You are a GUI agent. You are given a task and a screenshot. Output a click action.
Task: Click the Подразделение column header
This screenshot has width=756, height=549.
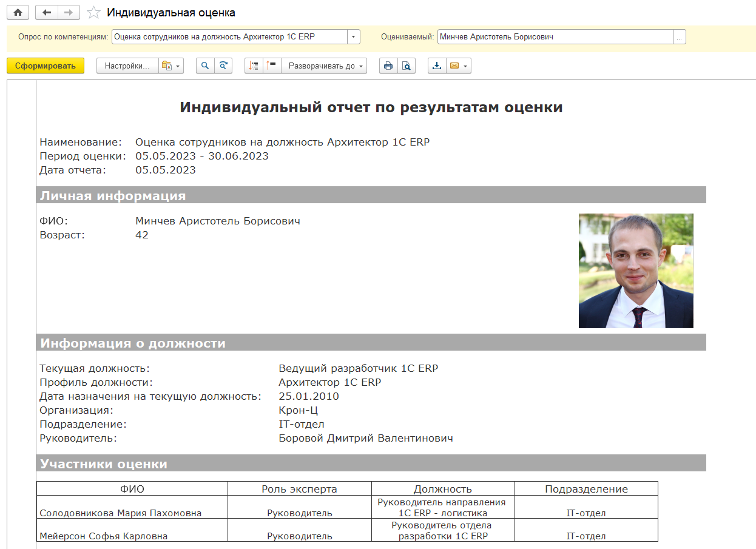(586, 489)
